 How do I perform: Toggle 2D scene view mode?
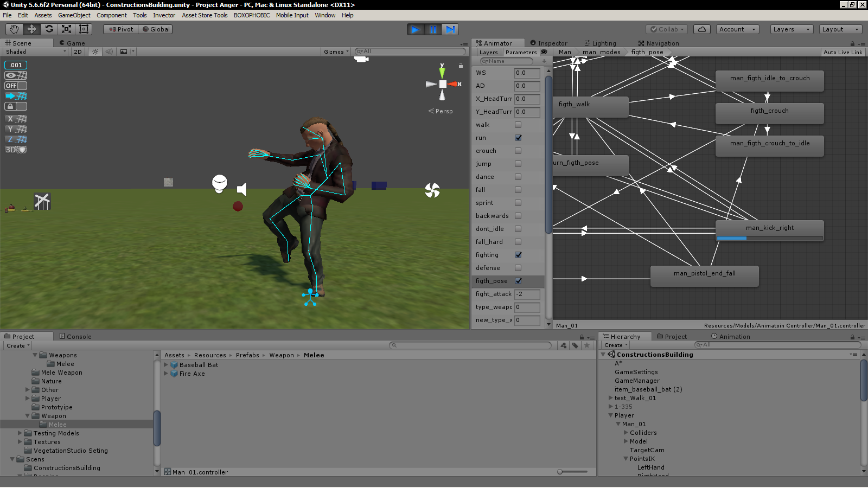click(78, 52)
